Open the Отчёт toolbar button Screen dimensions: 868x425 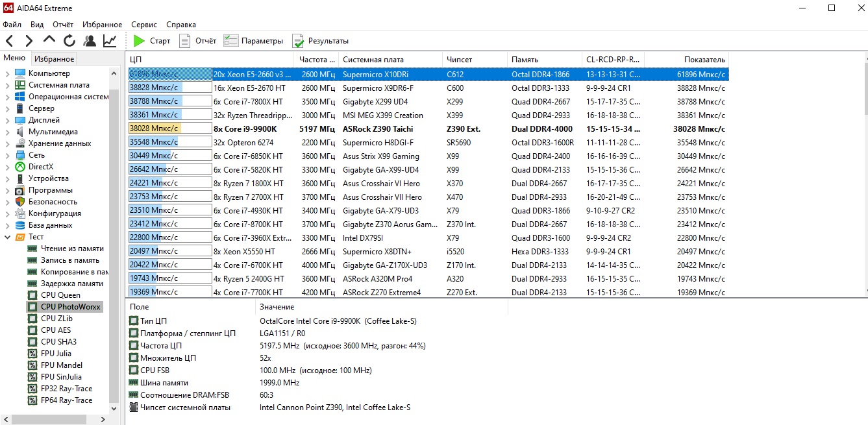[197, 41]
